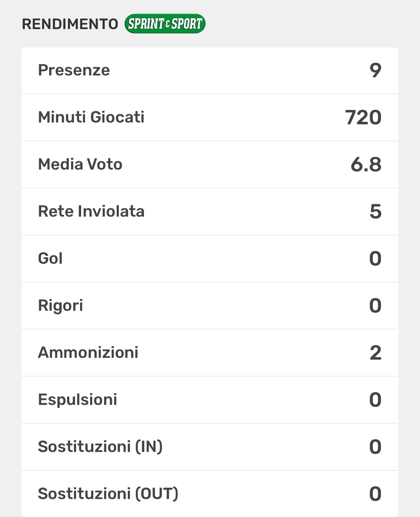Click the 720 minutes played value
The width and height of the screenshot is (420, 517).
(x=363, y=117)
